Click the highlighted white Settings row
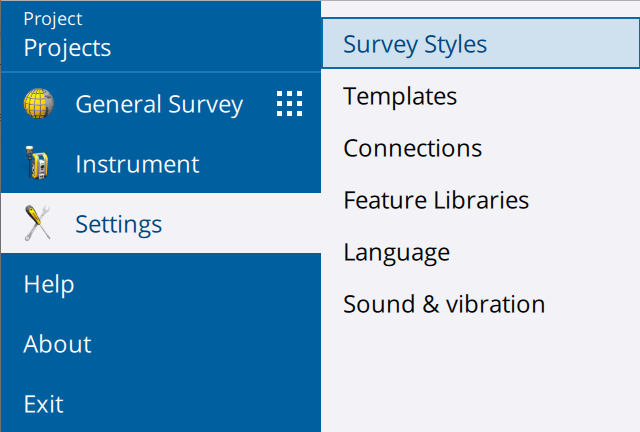This screenshot has height=432, width=640. (161, 223)
